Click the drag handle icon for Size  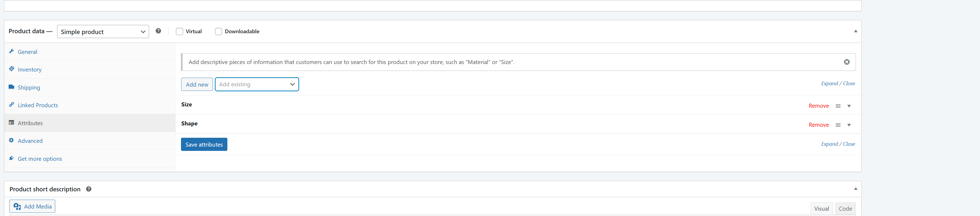click(x=838, y=106)
